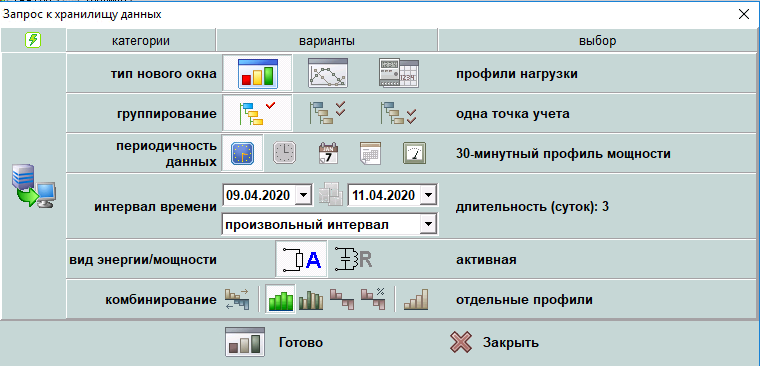This screenshot has height=366, width=760.
Task: Select reactive energy type R
Action: [x=353, y=259]
